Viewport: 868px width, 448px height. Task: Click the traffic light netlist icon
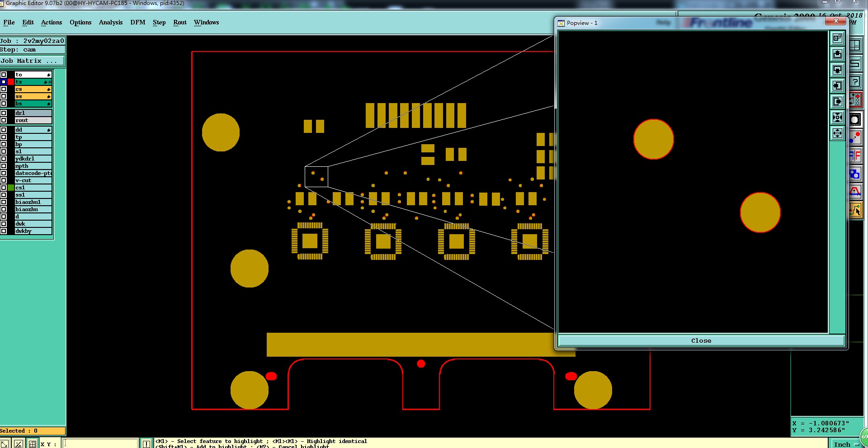coord(855,100)
